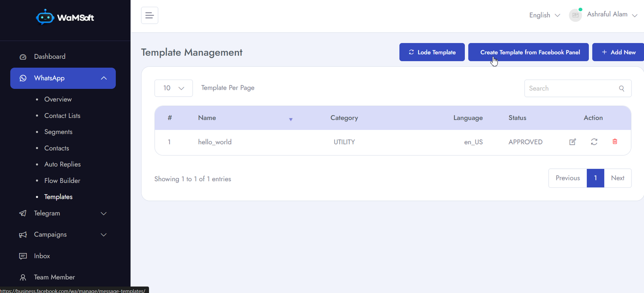Refresh the hello_world template status icon
644x293 pixels.
coord(594,141)
